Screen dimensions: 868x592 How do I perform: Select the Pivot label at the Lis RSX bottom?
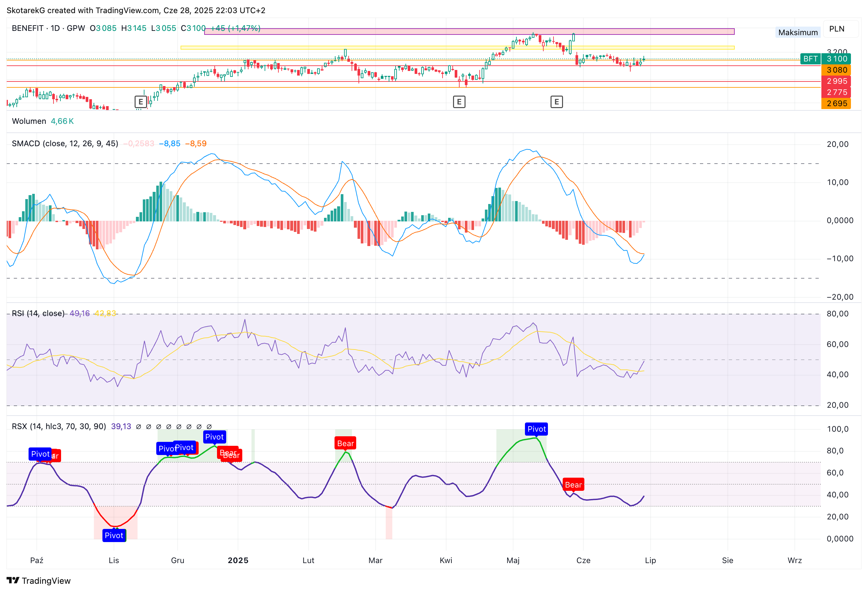point(114,535)
